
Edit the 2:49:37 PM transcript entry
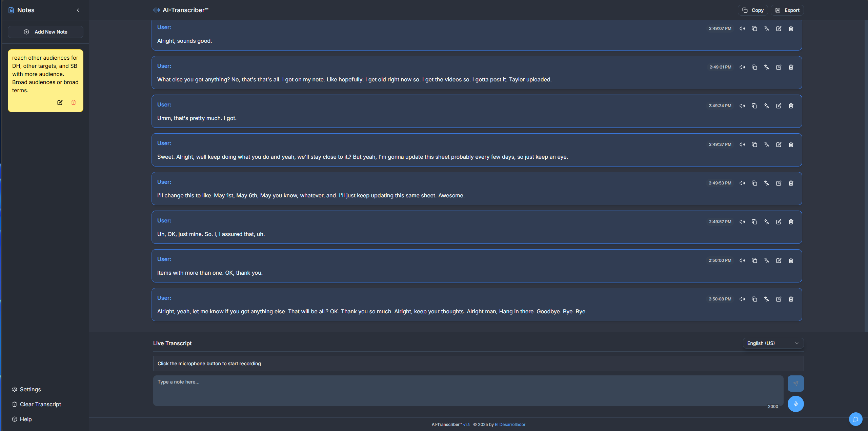[x=779, y=144]
